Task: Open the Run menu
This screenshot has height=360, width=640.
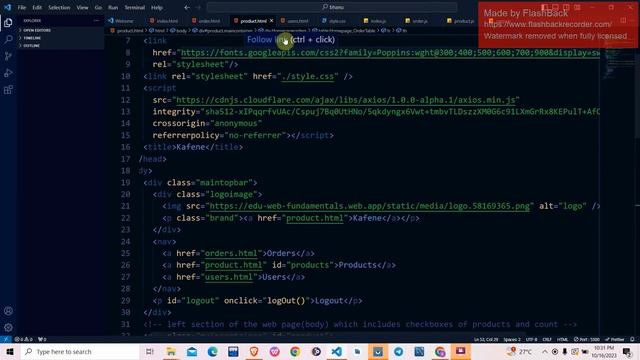Action: pos(113,7)
